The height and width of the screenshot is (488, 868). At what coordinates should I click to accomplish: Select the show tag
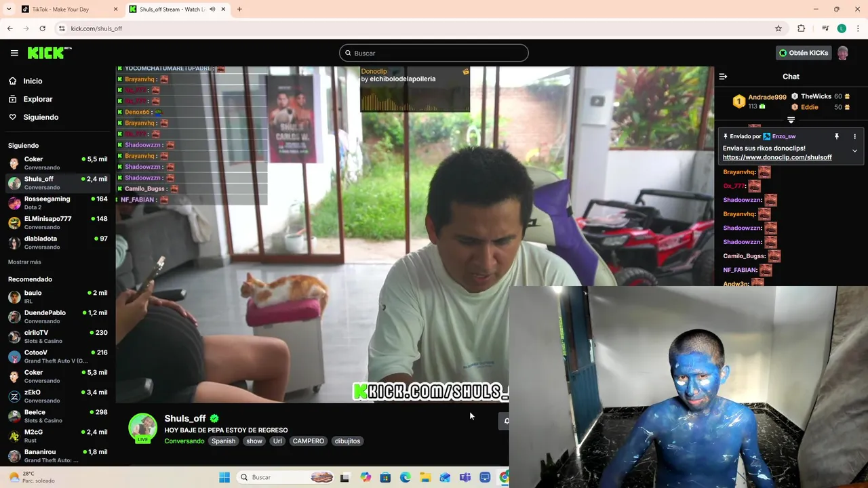tap(254, 441)
